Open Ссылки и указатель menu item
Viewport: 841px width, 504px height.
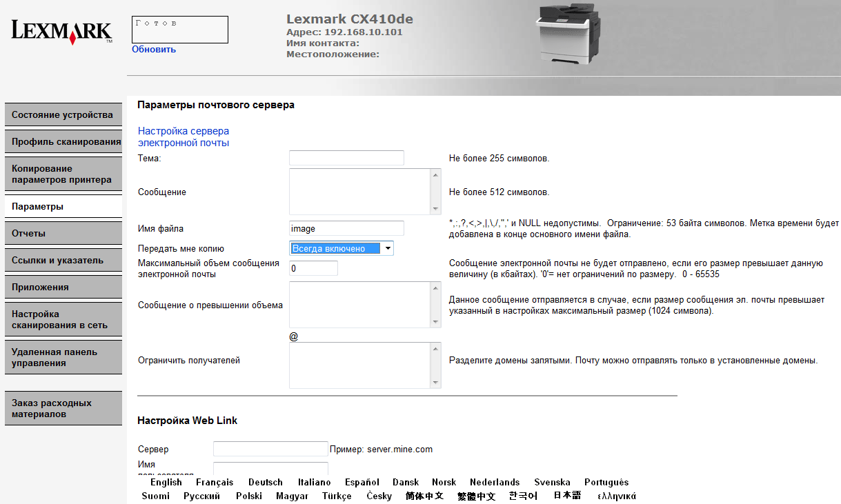[x=63, y=260]
